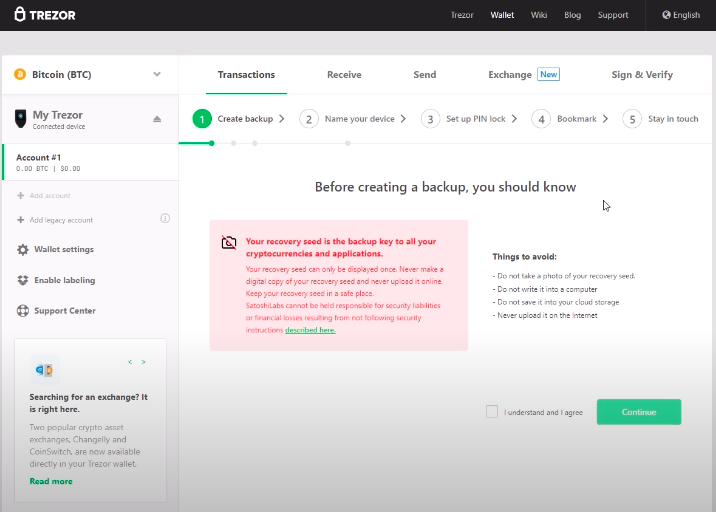Click the plus icon for Add legacy account
The width and height of the screenshot is (716, 512).
point(21,220)
